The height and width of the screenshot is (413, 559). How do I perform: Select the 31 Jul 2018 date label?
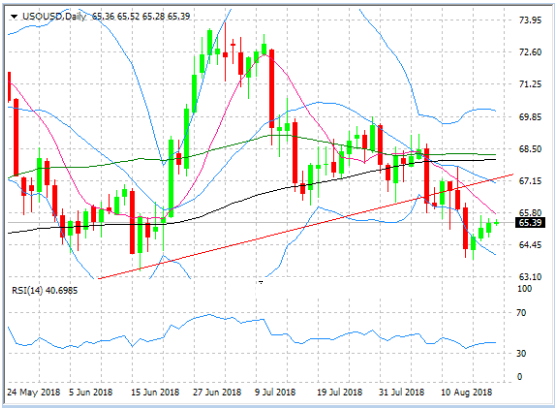coord(401,392)
